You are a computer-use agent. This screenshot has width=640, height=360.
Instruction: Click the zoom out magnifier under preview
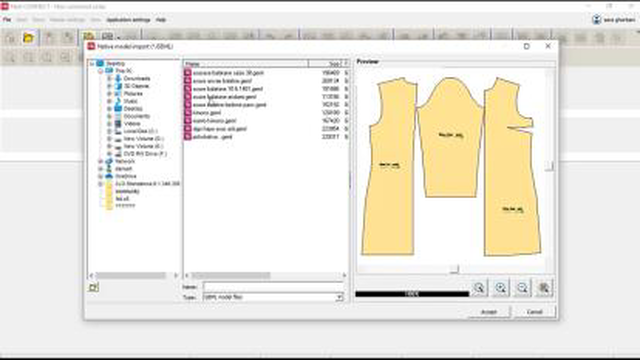coord(522,287)
